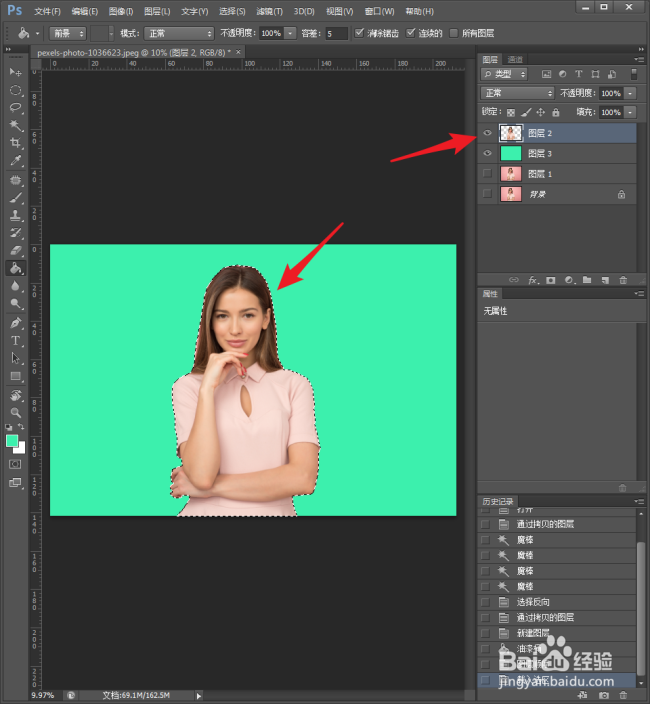Select the Magic Wand tool
Image resolution: width=650 pixels, height=704 pixels.
[16, 125]
